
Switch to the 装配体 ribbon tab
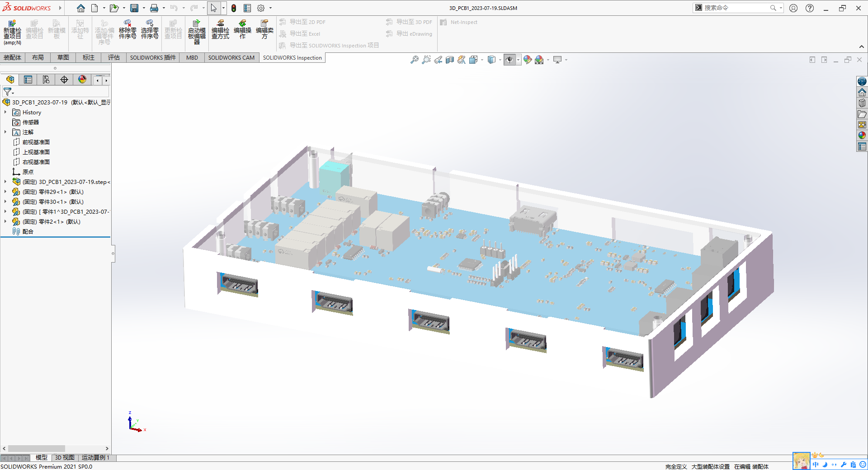click(x=12, y=57)
